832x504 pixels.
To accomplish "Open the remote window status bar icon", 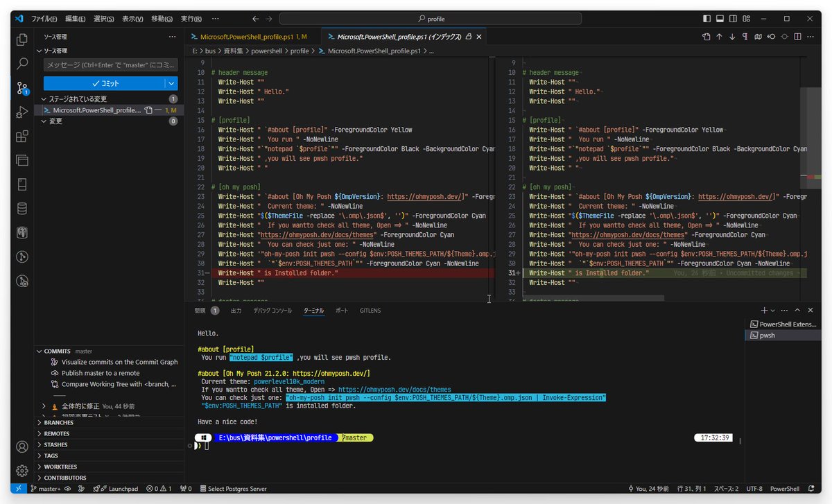I will (19, 489).
